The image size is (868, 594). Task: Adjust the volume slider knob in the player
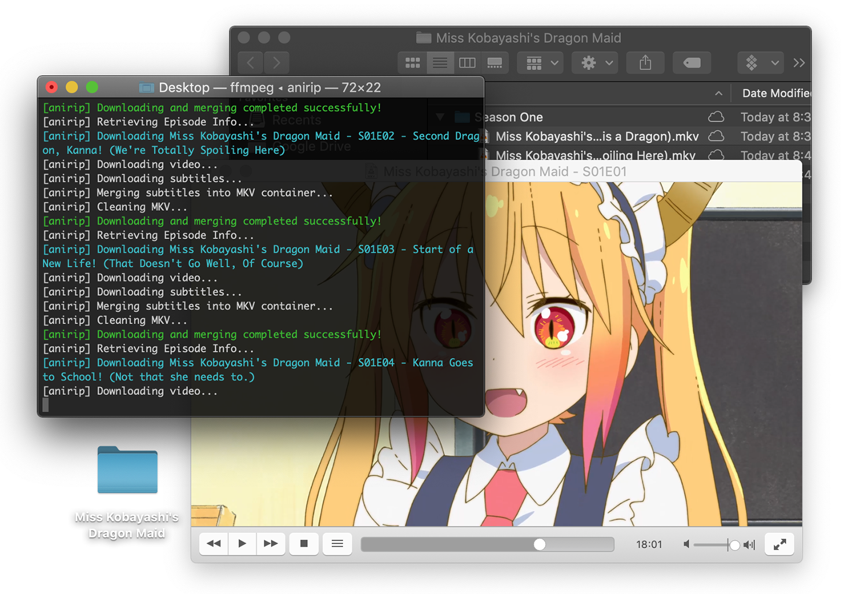(734, 545)
